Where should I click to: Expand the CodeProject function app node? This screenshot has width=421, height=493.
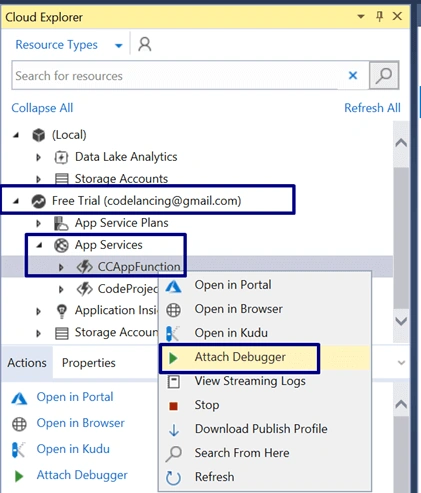(x=61, y=289)
